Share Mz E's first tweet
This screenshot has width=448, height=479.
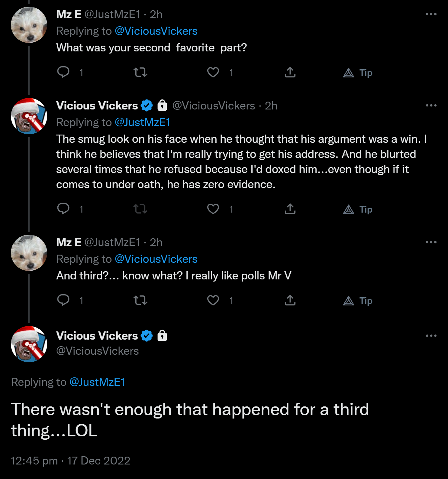tap(290, 72)
